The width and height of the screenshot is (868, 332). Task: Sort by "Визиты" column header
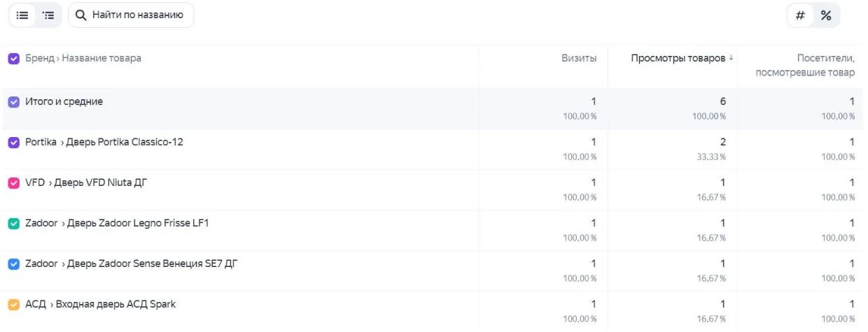point(579,59)
